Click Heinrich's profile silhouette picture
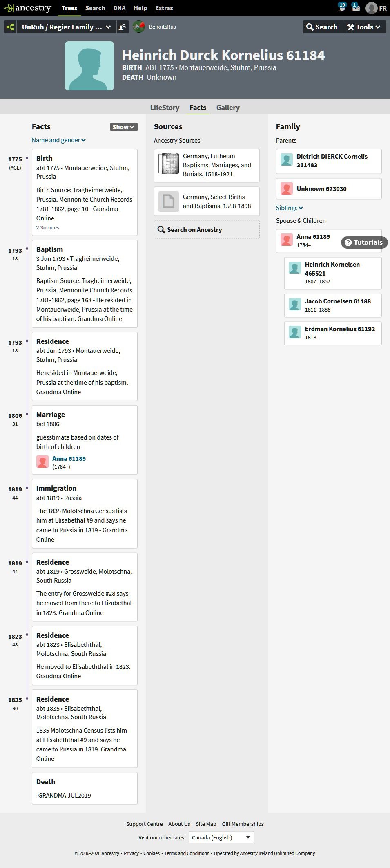The height and width of the screenshot is (868, 390). [89, 66]
